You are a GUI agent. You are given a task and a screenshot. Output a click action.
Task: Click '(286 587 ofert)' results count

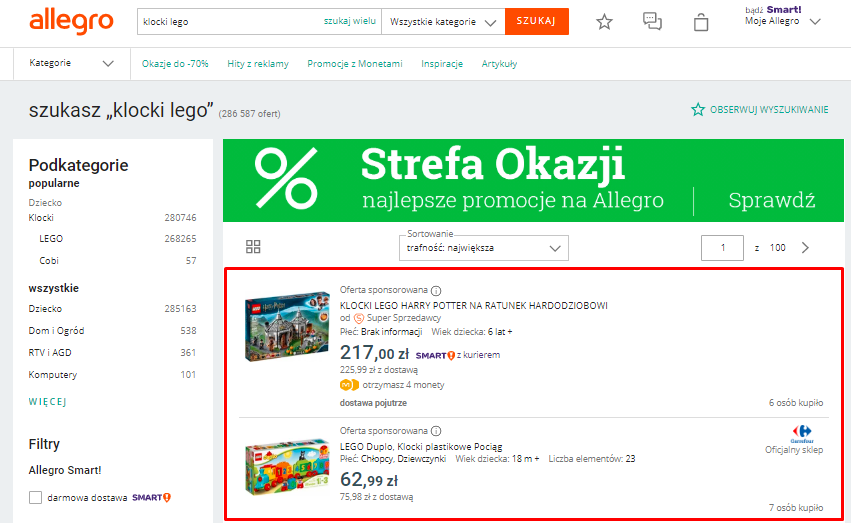tap(250, 114)
